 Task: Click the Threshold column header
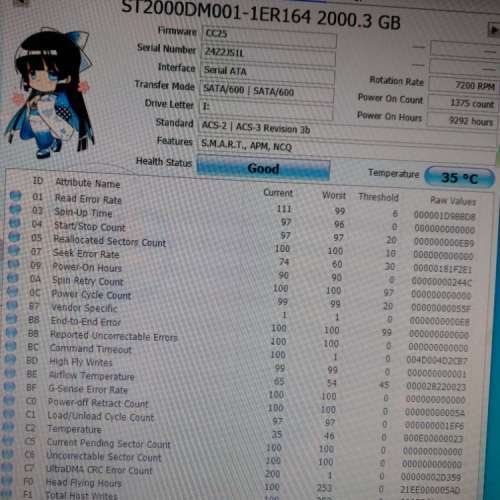(378, 197)
